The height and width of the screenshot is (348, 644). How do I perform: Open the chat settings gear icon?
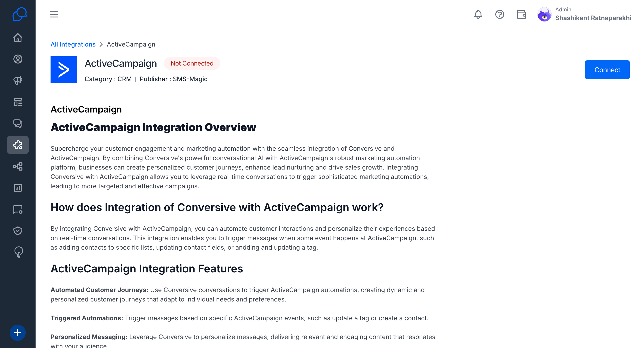tap(18, 210)
